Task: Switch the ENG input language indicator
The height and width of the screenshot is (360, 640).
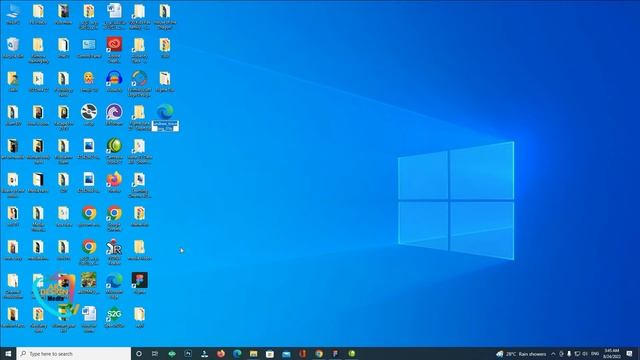Action: pos(595,353)
